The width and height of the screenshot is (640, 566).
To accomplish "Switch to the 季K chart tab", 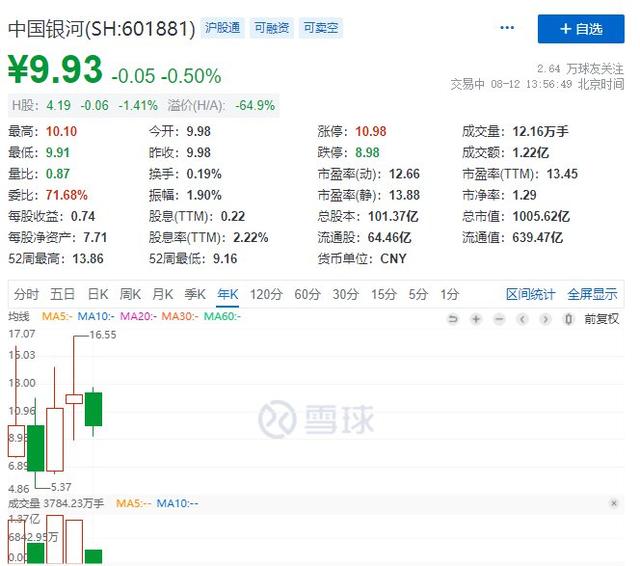I will (195, 294).
